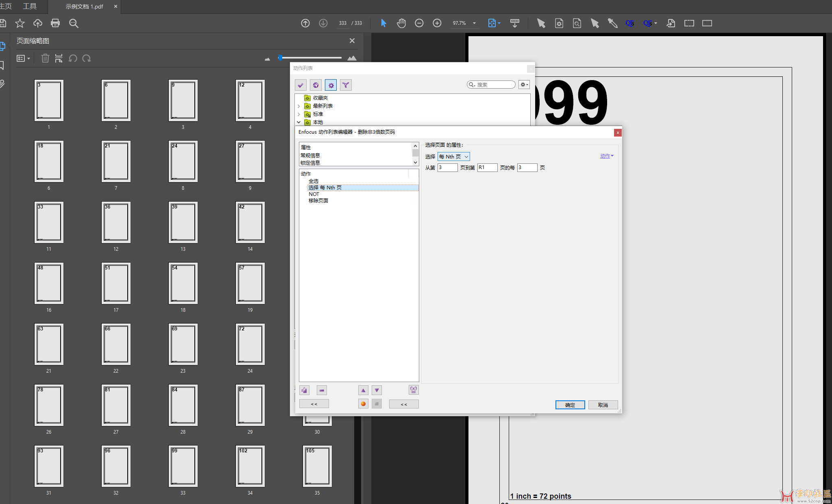Viewport: 832px width, 504px height.
Task: Click the orange record action button
Action: pyautogui.click(x=363, y=404)
